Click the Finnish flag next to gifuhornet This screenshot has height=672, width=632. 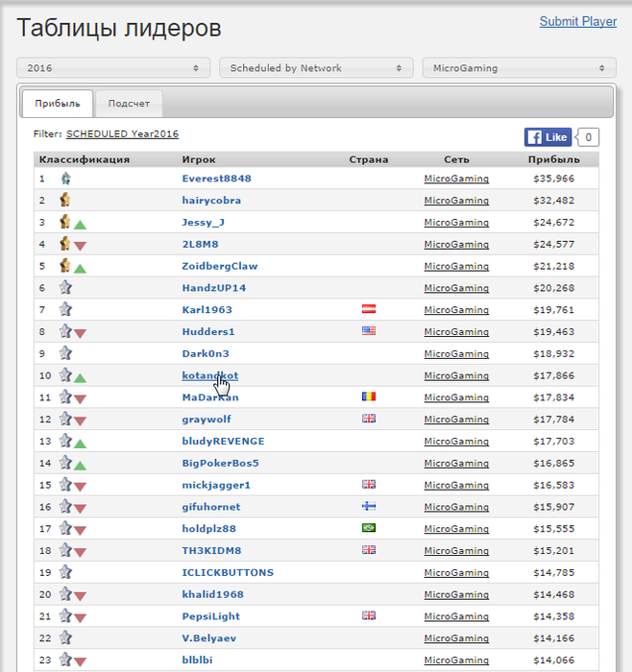coord(368,506)
